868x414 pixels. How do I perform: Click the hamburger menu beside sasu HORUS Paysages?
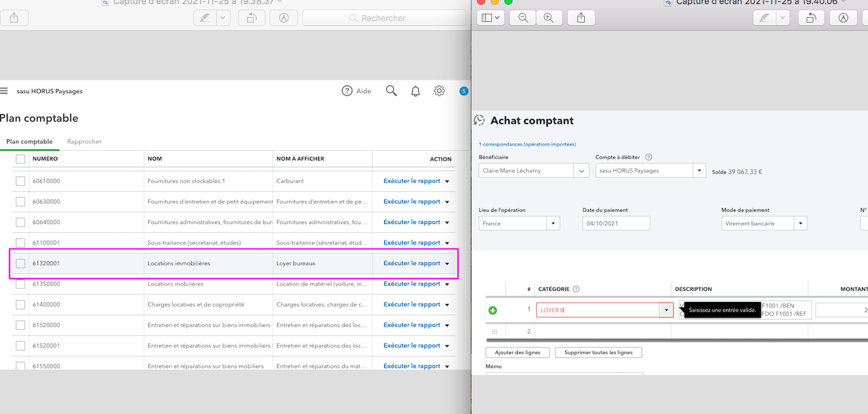(x=4, y=90)
